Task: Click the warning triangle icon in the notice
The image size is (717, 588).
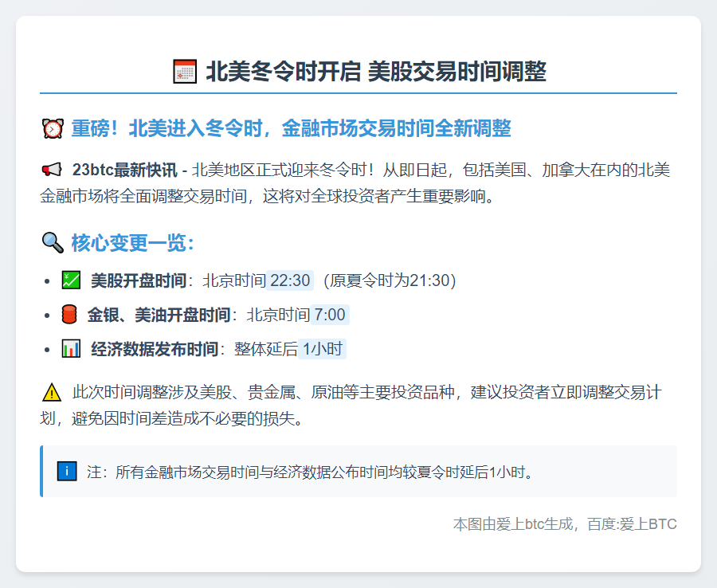Action: point(52,391)
